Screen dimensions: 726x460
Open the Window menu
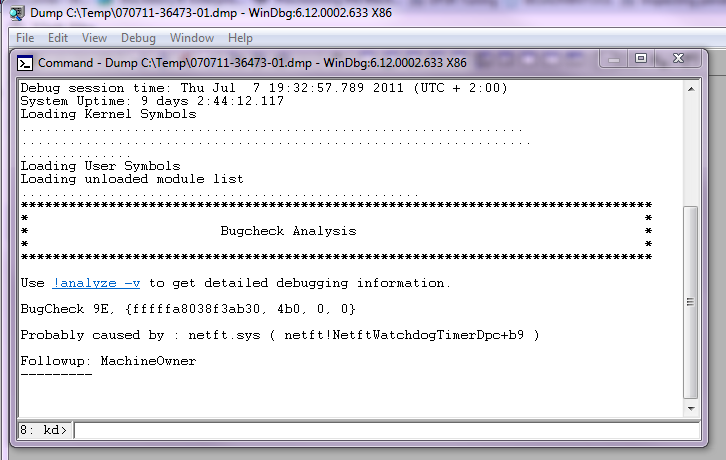[192, 38]
